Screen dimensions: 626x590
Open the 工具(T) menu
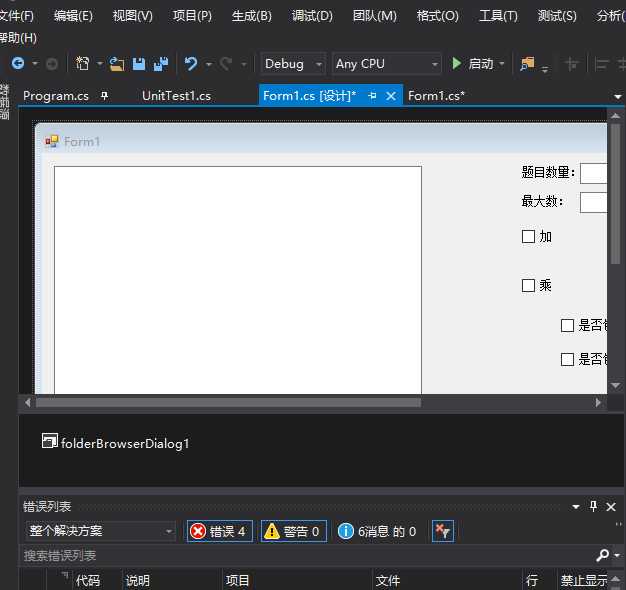pos(498,16)
